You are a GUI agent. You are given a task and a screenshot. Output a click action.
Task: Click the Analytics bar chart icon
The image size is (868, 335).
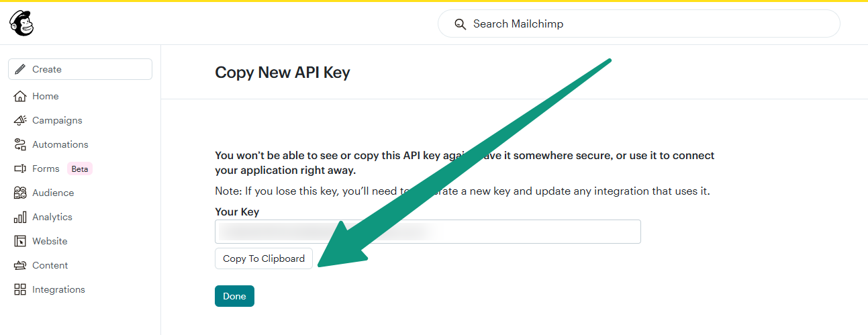(20, 217)
